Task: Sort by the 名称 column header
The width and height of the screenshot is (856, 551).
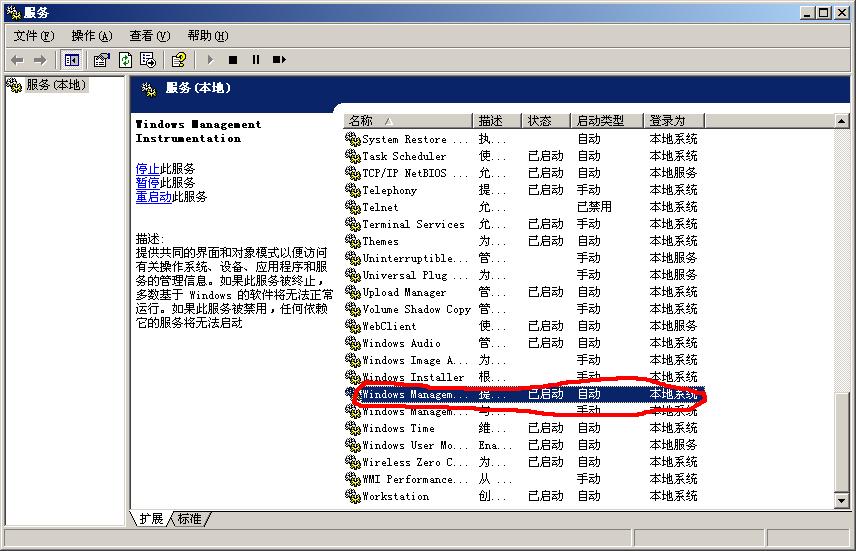Action: 408,121
